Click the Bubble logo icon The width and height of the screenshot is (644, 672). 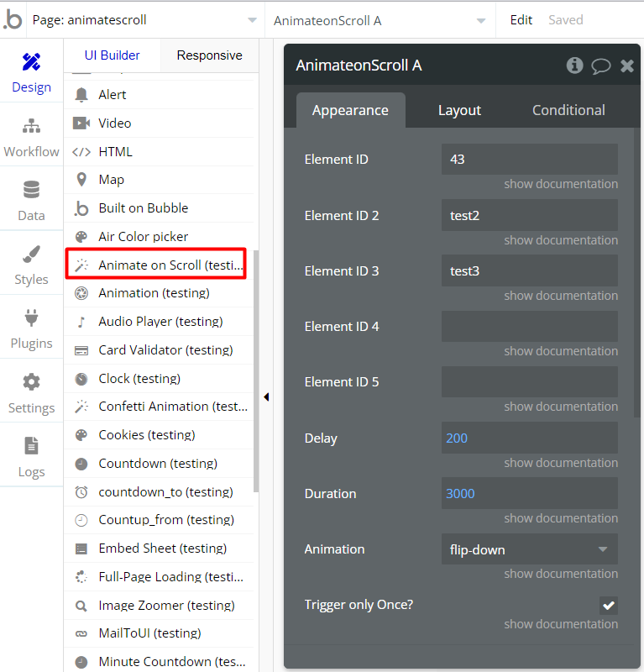coord(13,19)
